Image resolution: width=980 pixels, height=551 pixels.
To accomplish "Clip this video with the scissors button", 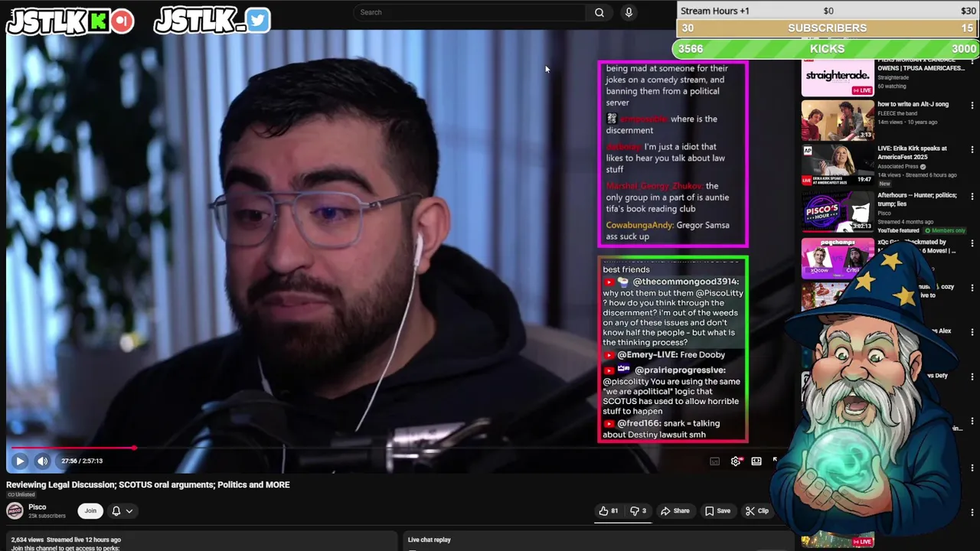I will click(756, 511).
